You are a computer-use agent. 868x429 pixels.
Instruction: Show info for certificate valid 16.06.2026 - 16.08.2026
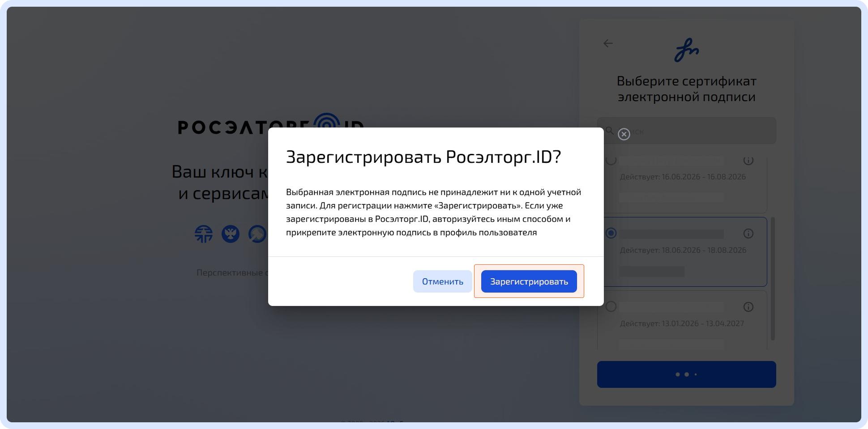point(748,160)
